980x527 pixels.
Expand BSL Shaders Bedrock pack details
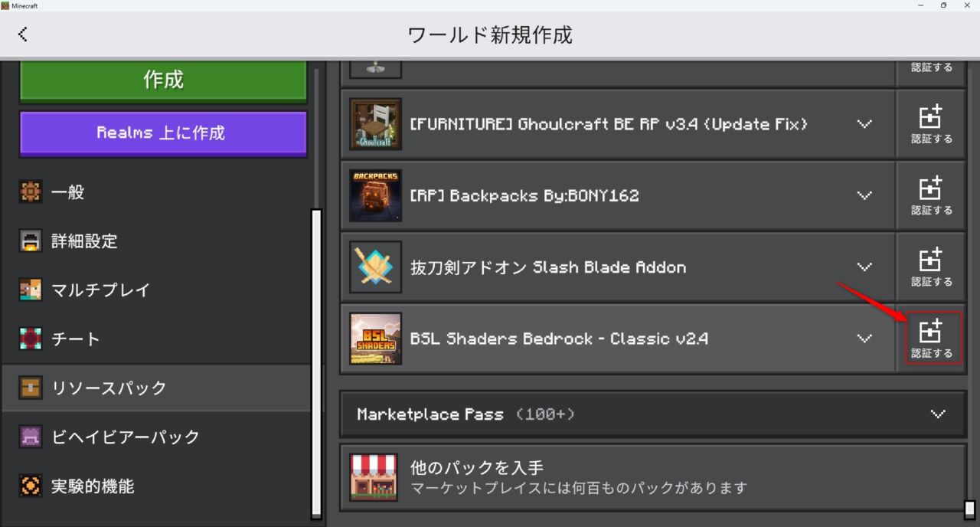click(864, 339)
